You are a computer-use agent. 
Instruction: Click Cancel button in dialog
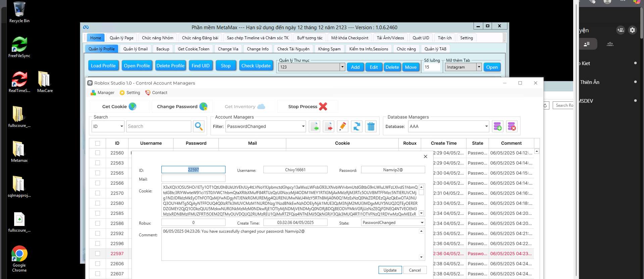point(415,270)
